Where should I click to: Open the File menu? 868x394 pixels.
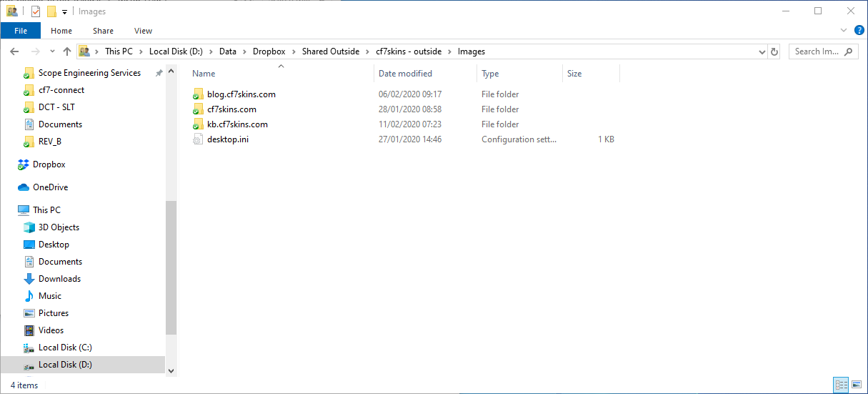pos(21,31)
